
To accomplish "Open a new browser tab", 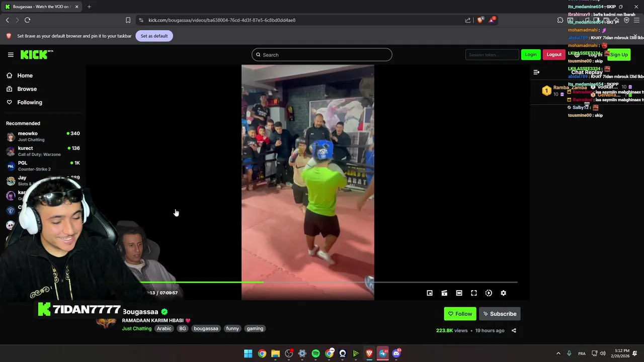I will [89, 7].
